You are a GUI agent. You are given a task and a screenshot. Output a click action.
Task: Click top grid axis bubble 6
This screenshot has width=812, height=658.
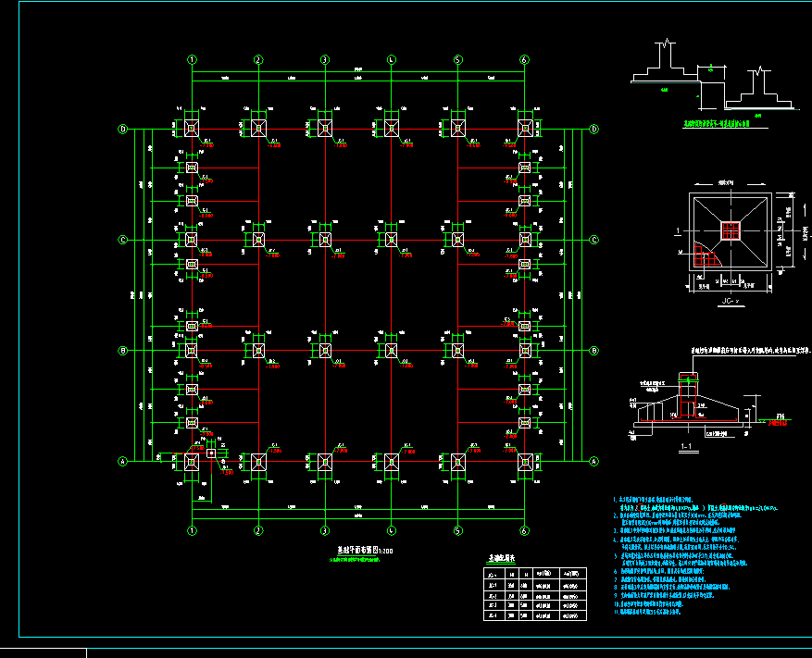point(524,60)
